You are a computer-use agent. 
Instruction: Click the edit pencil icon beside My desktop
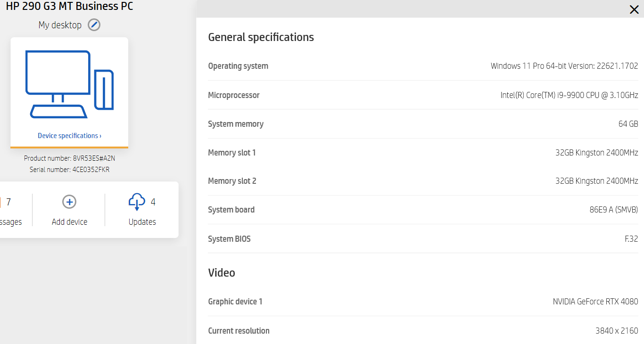94,25
